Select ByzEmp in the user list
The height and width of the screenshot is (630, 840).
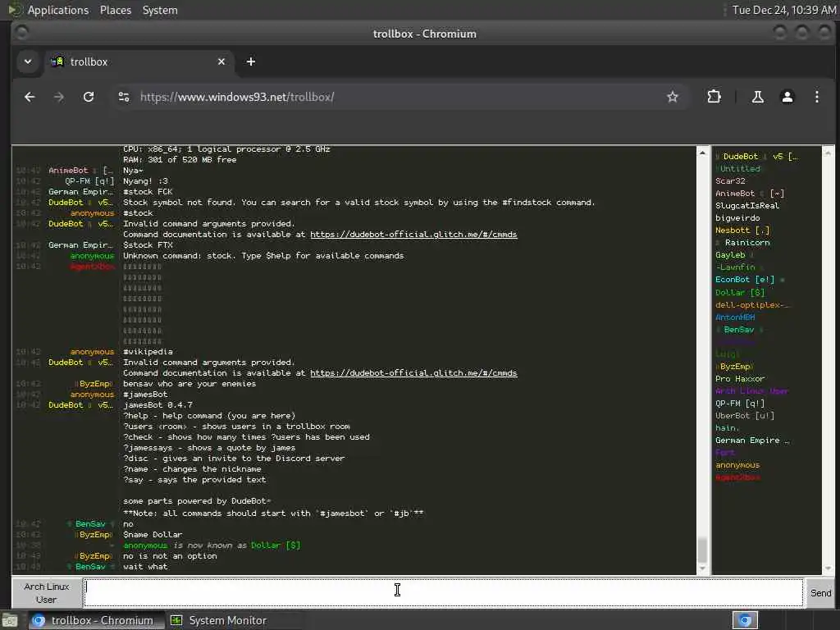(x=734, y=367)
